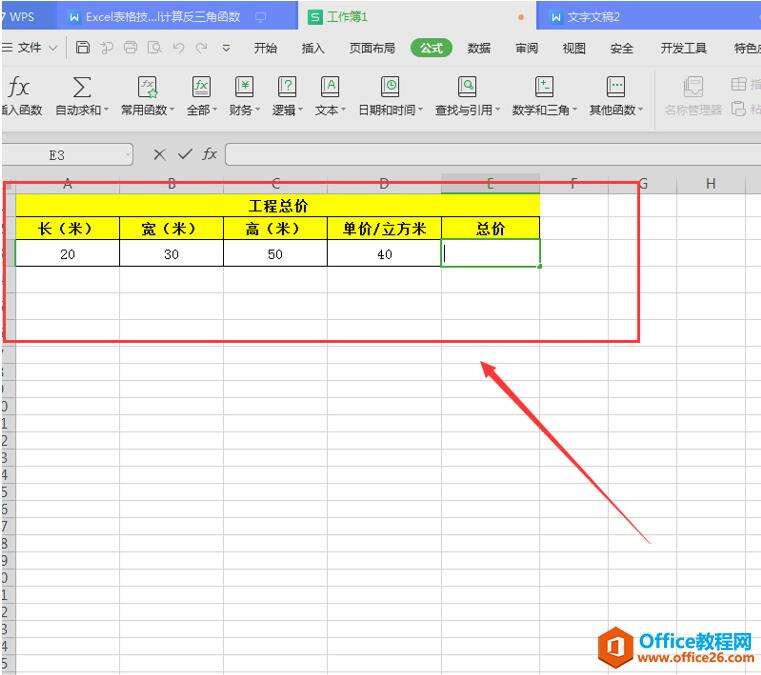Click the fx icon beside formula bar
The image size is (761, 675).
210,154
